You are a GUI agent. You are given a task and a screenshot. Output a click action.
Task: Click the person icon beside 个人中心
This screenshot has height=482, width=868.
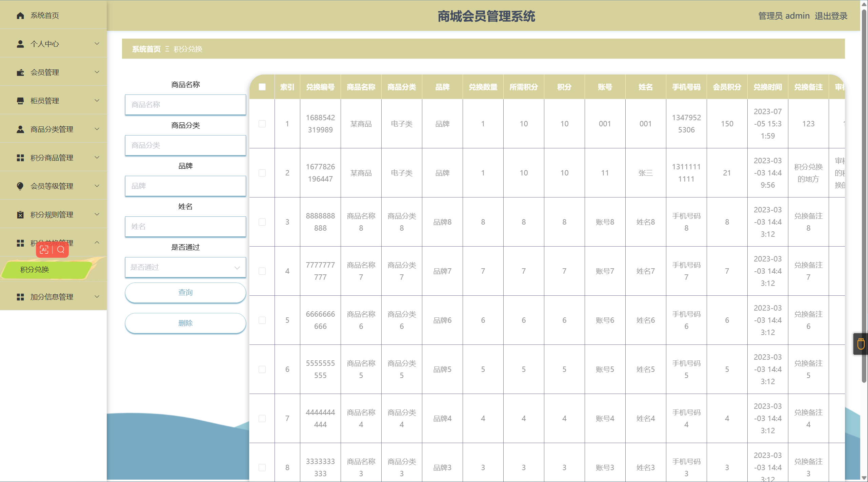tap(20, 44)
